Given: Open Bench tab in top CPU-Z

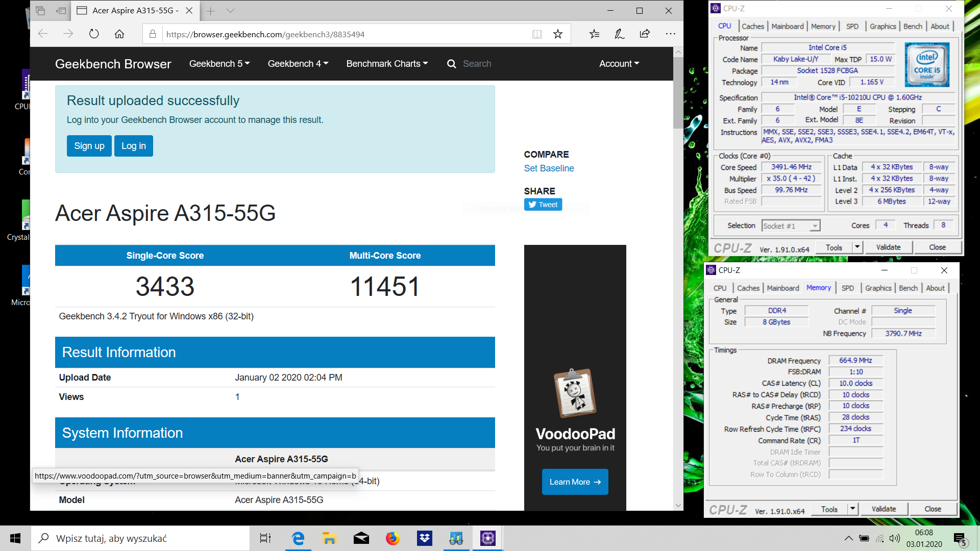Looking at the screenshot, I should tap(913, 27).
